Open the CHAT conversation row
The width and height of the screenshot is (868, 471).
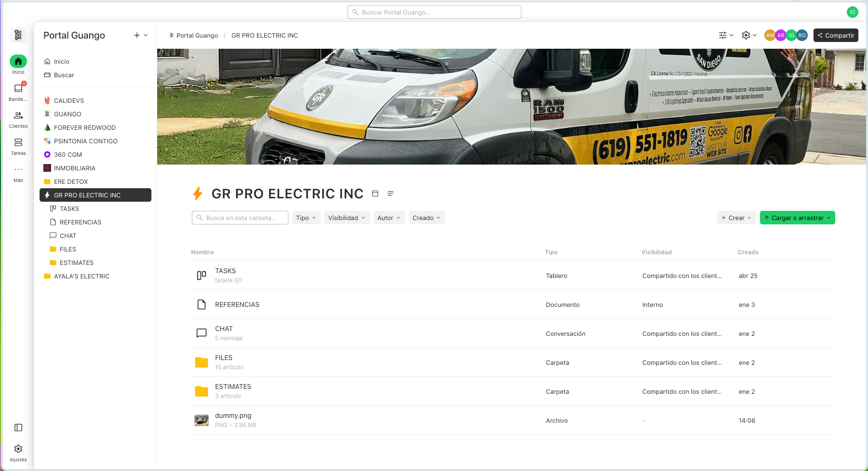pos(512,333)
